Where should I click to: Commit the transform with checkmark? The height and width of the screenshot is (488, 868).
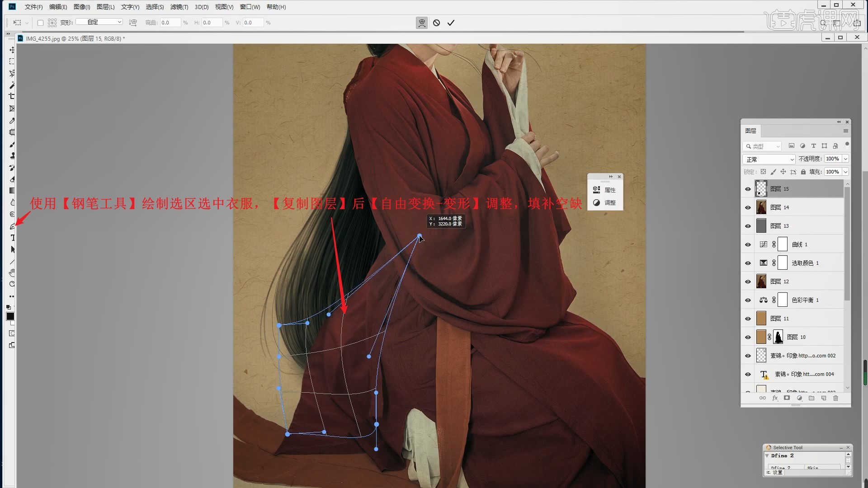pos(451,23)
